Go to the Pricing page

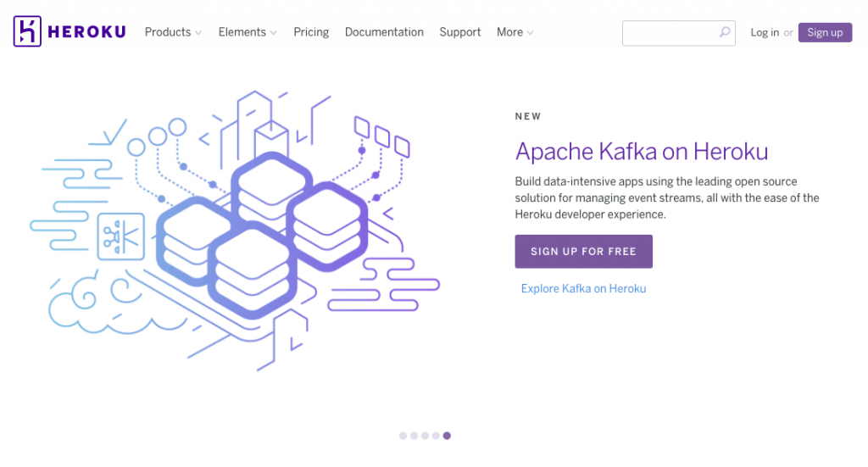(x=311, y=32)
